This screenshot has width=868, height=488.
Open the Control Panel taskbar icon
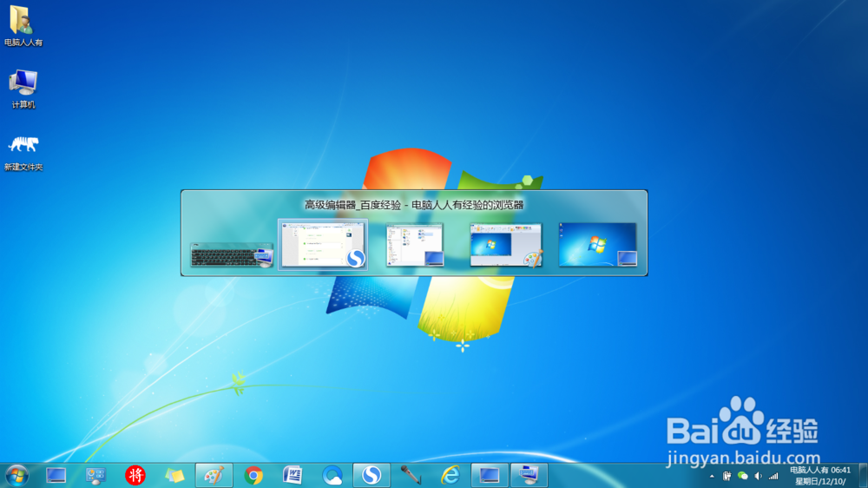95,475
